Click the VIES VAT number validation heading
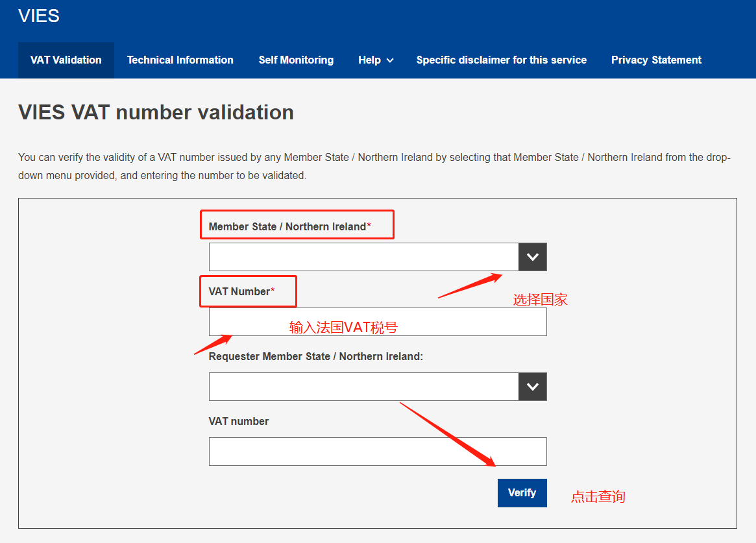The height and width of the screenshot is (543, 756). [156, 112]
